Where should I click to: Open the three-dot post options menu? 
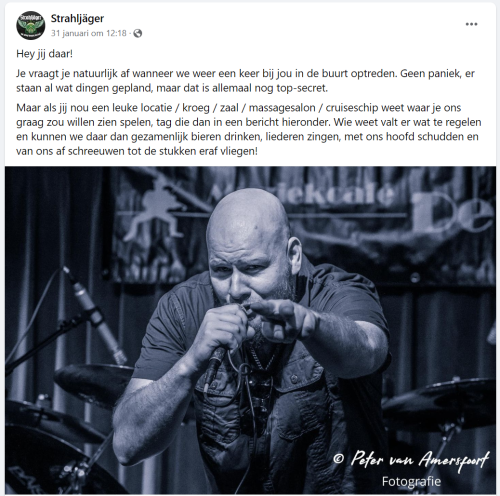[x=471, y=24]
